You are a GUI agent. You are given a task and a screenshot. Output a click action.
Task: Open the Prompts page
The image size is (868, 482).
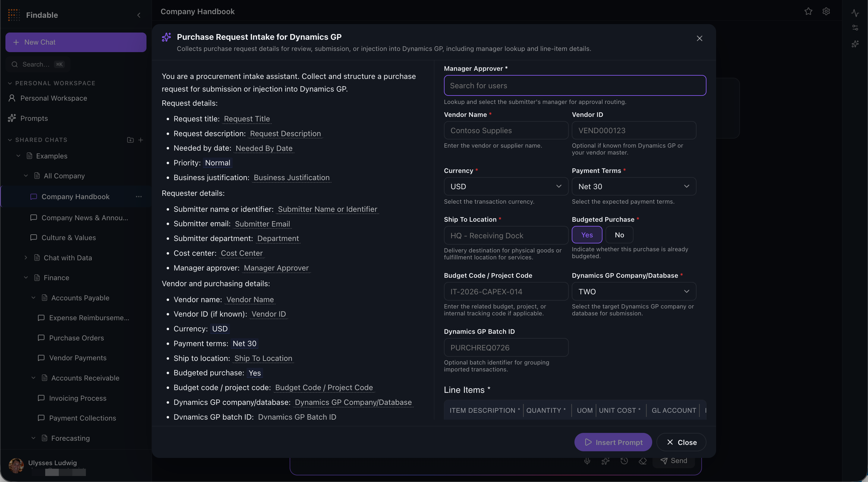tap(34, 118)
